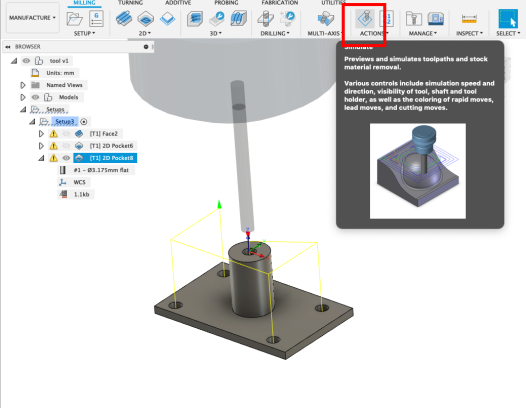
Task: Click the Select tool icon
Action: pyautogui.click(x=508, y=18)
